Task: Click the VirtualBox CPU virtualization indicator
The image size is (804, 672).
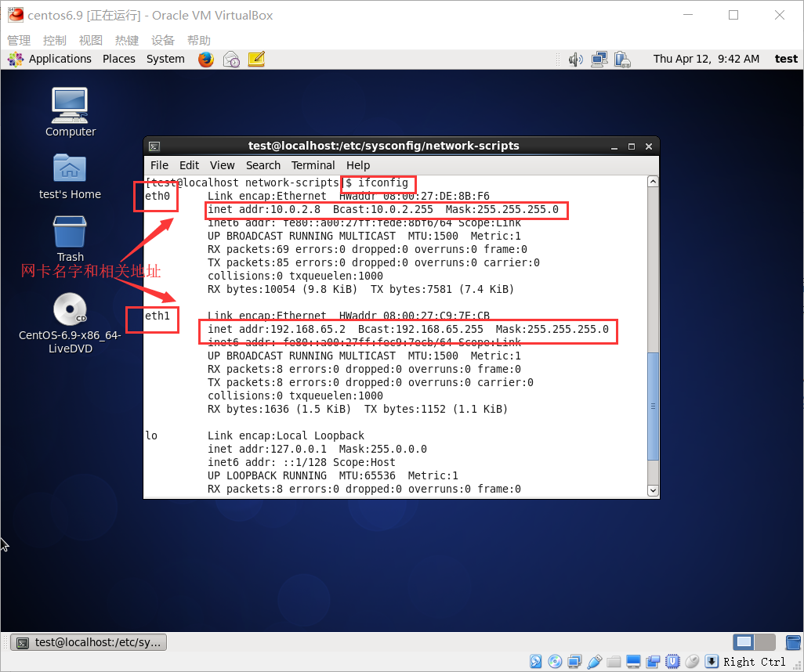Action: click(x=672, y=661)
